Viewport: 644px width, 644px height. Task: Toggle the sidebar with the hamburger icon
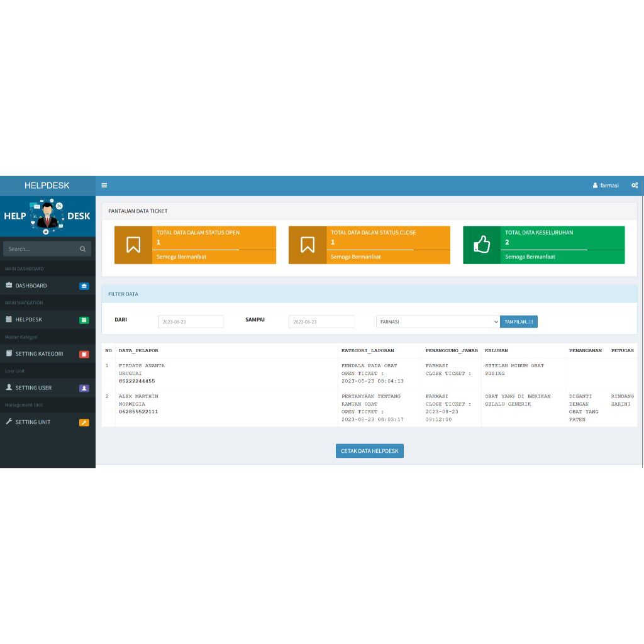[x=104, y=186]
